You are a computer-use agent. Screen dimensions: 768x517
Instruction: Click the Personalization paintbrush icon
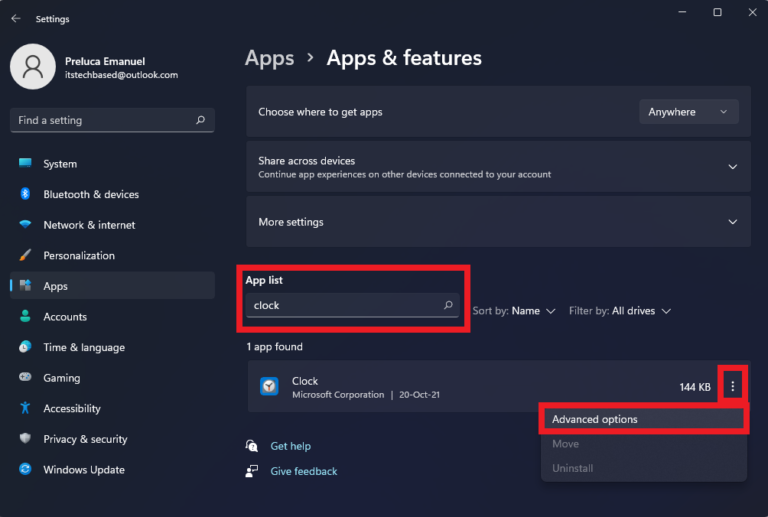coord(25,255)
